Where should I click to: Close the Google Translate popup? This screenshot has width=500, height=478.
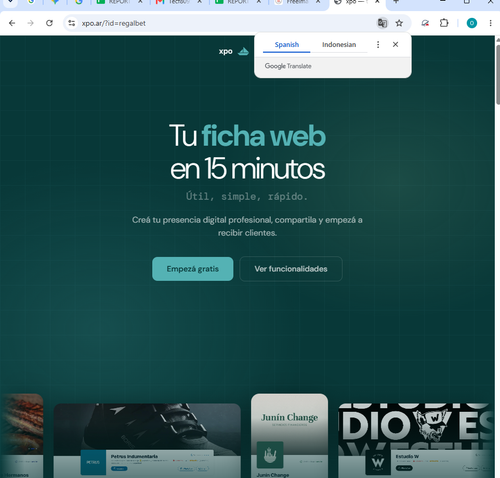(x=395, y=44)
